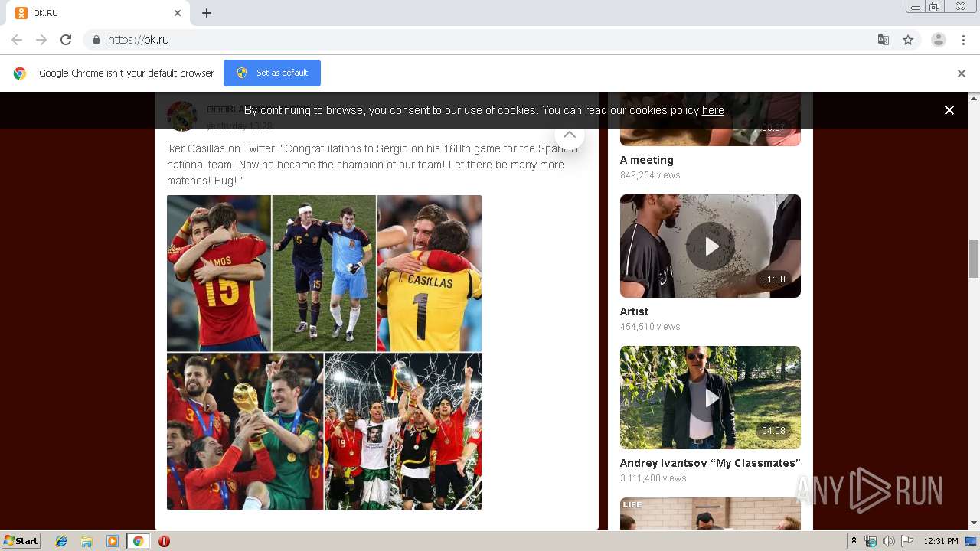Set Chrome as default browser
Image resolution: width=980 pixels, height=551 pixels.
coord(272,73)
